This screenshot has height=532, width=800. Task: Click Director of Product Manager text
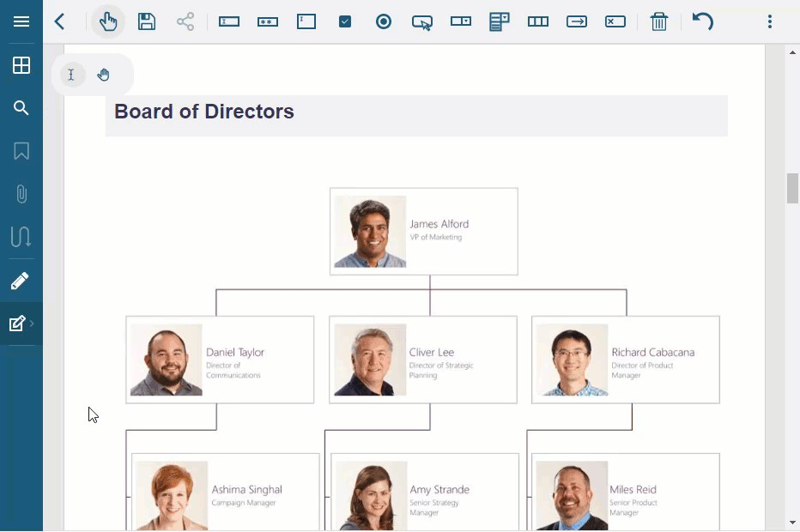[642, 371]
